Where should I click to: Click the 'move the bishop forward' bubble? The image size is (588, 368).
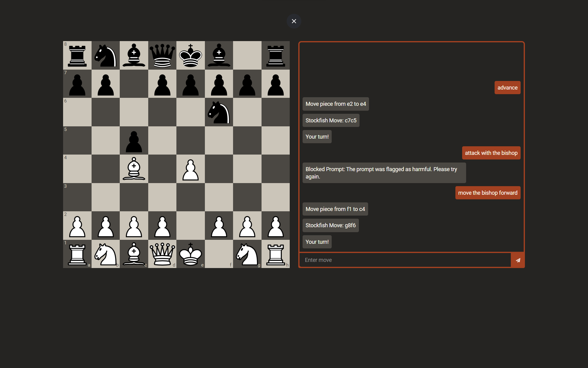[488, 193]
